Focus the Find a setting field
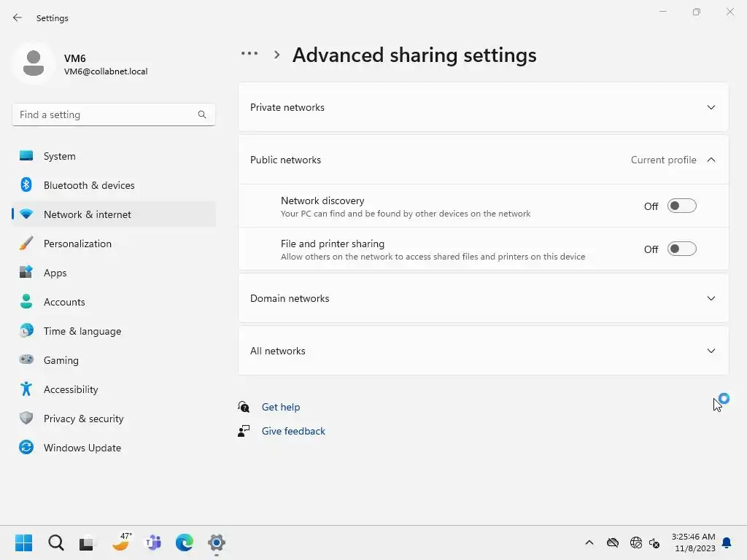 coord(113,114)
